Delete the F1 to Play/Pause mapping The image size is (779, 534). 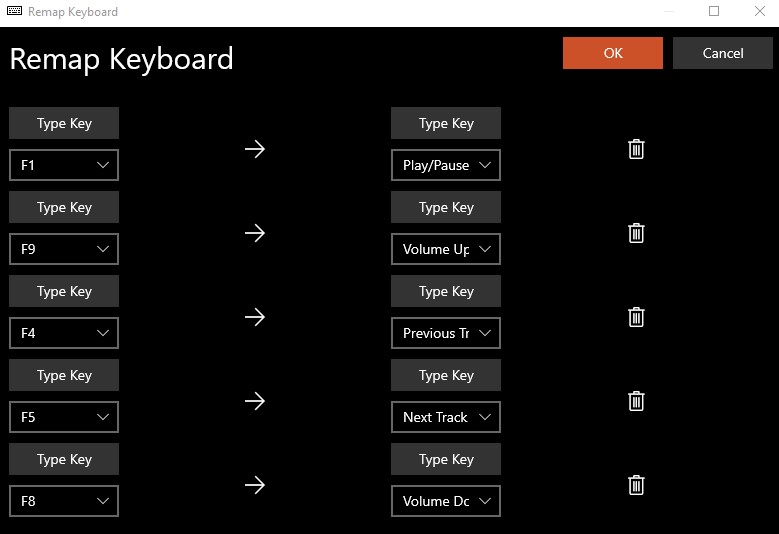[x=636, y=149]
